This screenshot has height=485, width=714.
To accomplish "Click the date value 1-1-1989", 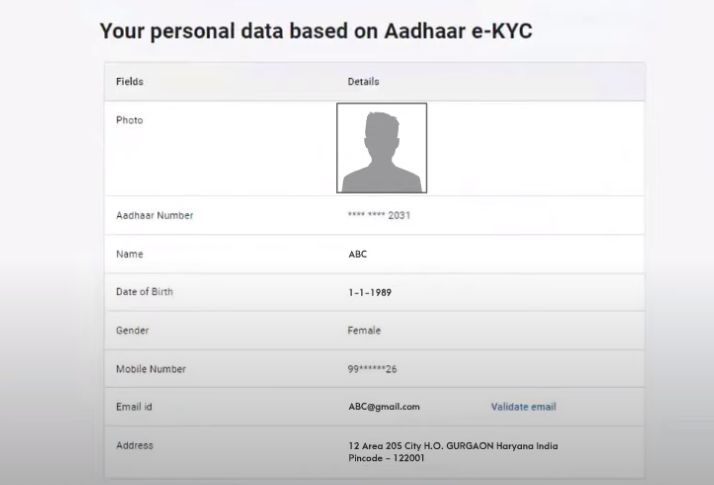I will click(368, 292).
